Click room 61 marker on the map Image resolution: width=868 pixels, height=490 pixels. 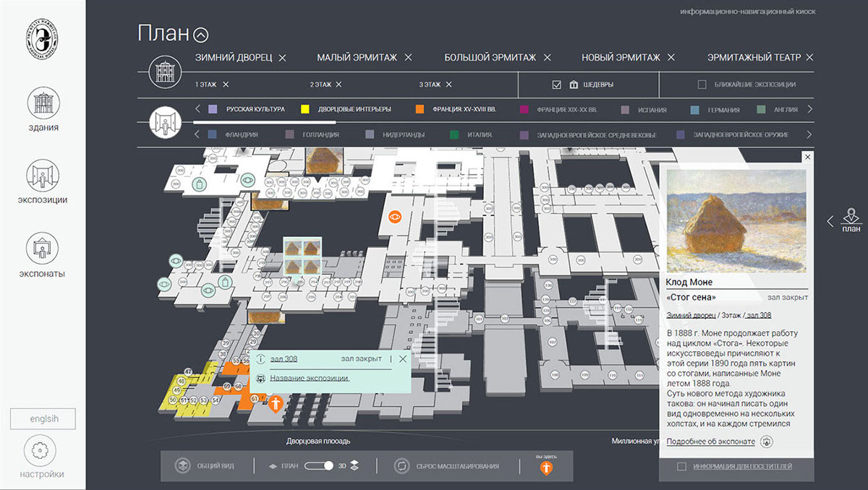tap(254, 399)
